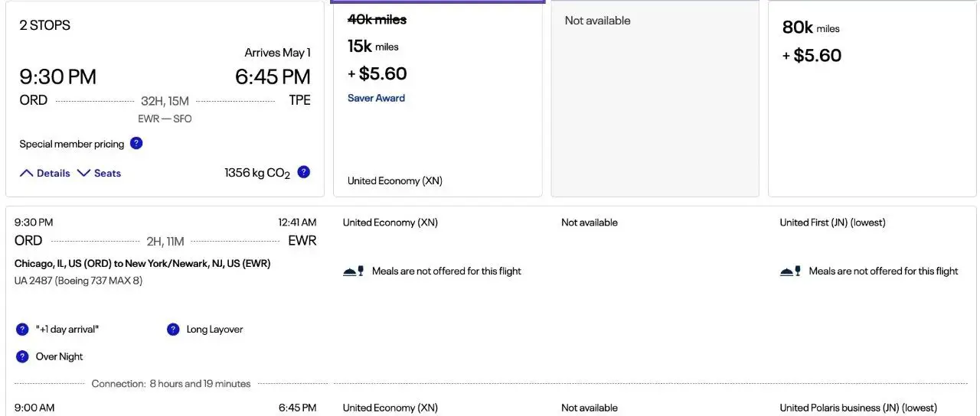Click the 2 STOPS heading

coord(44,25)
